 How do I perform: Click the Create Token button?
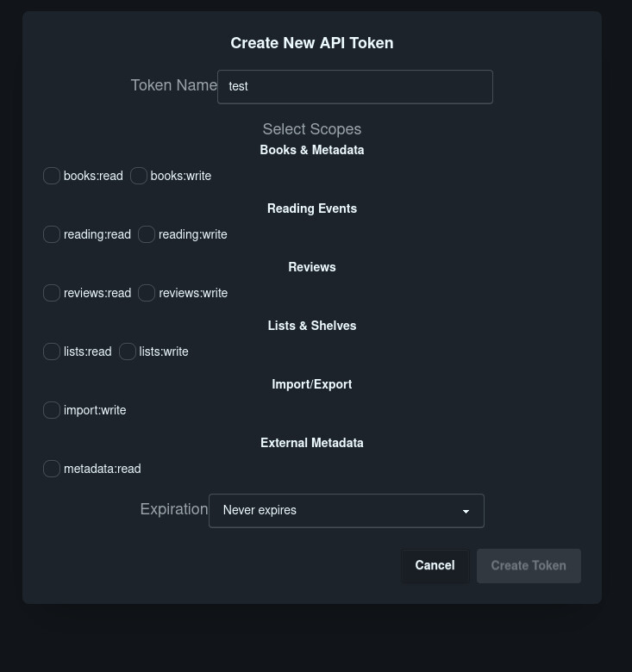(529, 566)
